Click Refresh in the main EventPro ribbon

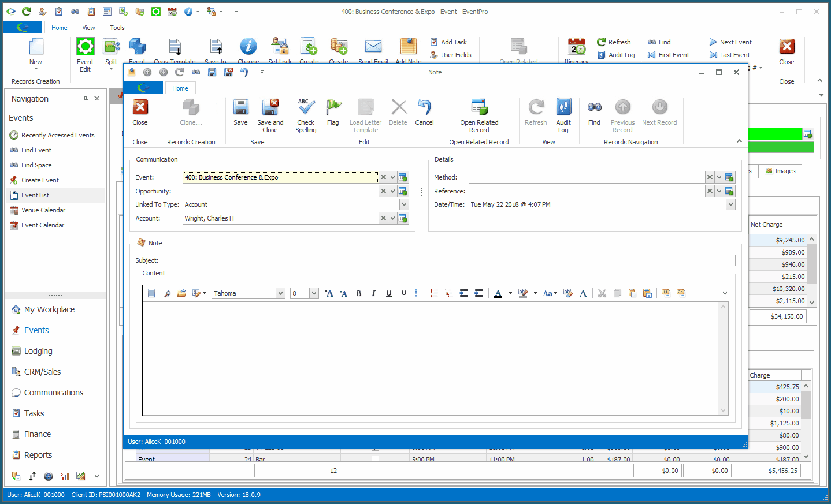point(614,42)
